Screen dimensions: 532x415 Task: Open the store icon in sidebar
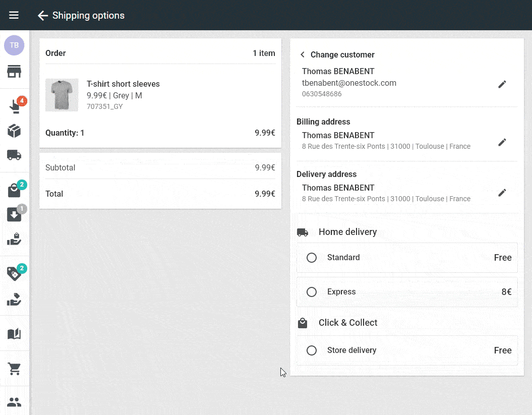click(14, 71)
